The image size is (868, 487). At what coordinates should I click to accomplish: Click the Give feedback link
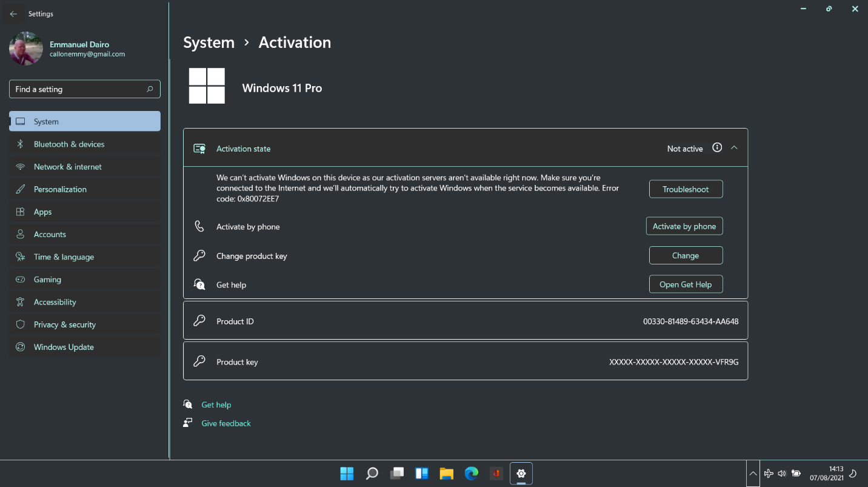(225, 423)
